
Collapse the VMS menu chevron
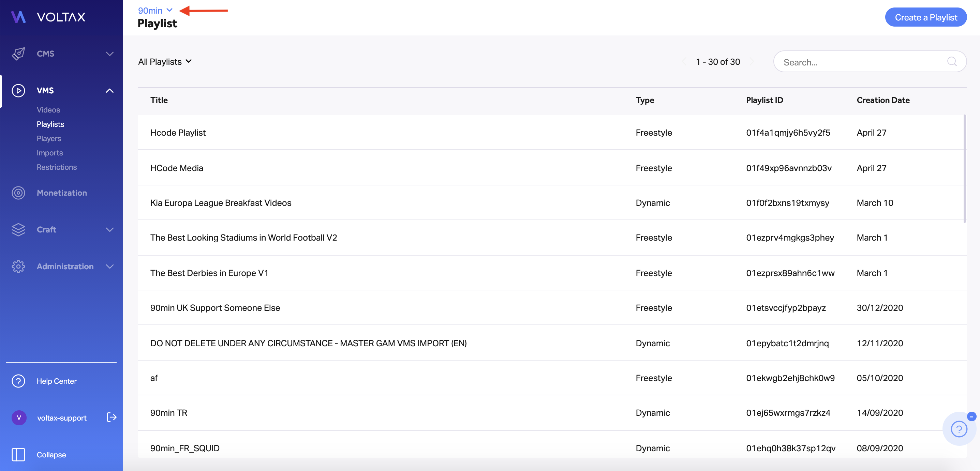coord(109,90)
